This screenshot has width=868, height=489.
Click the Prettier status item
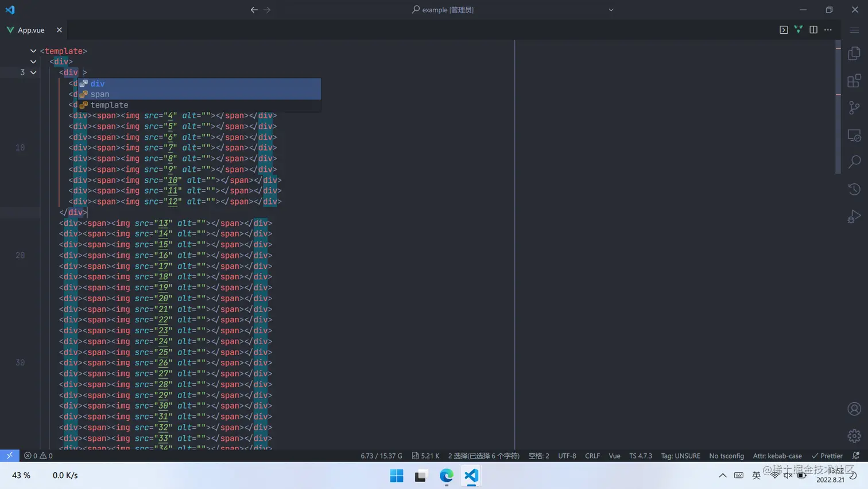[x=827, y=456]
